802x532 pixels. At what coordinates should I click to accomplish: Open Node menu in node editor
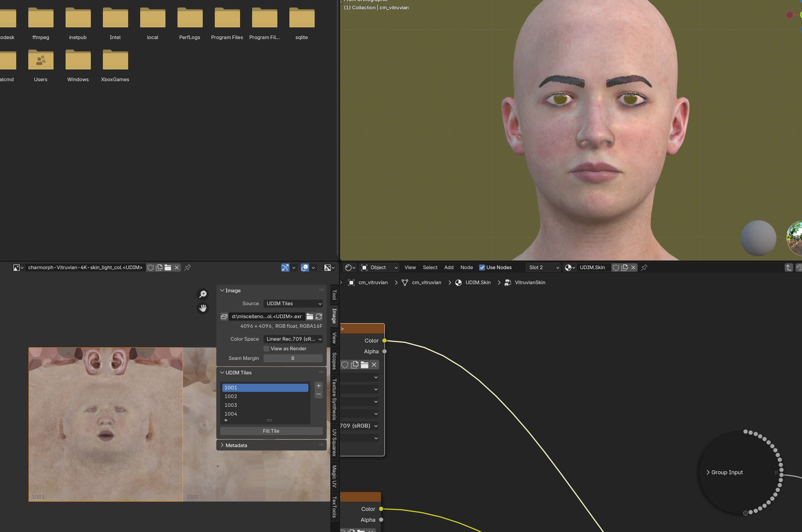click(467, 268)
